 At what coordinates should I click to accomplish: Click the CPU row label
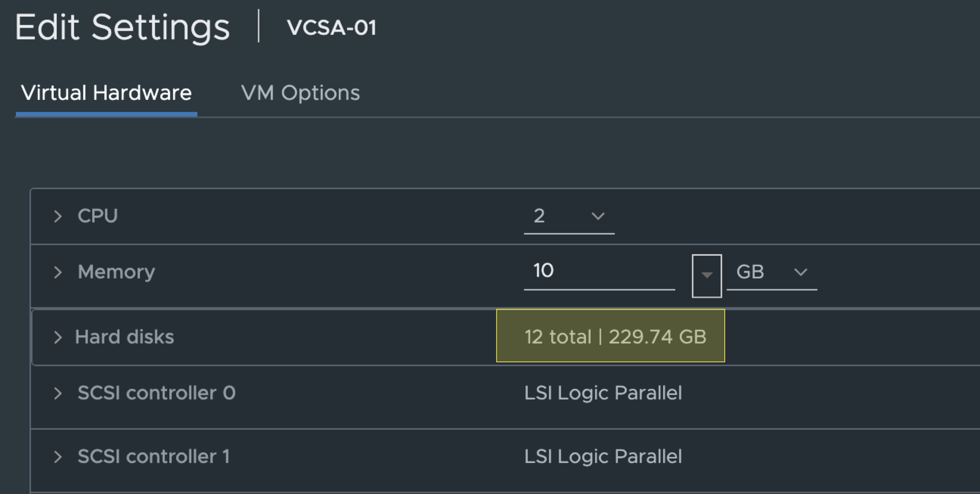coord(98,216)
